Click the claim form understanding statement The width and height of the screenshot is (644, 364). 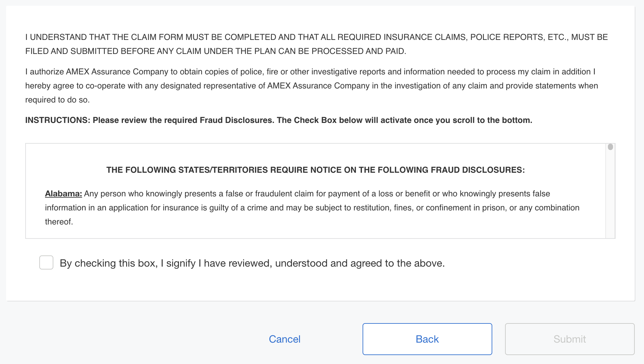tap(319, 44)
